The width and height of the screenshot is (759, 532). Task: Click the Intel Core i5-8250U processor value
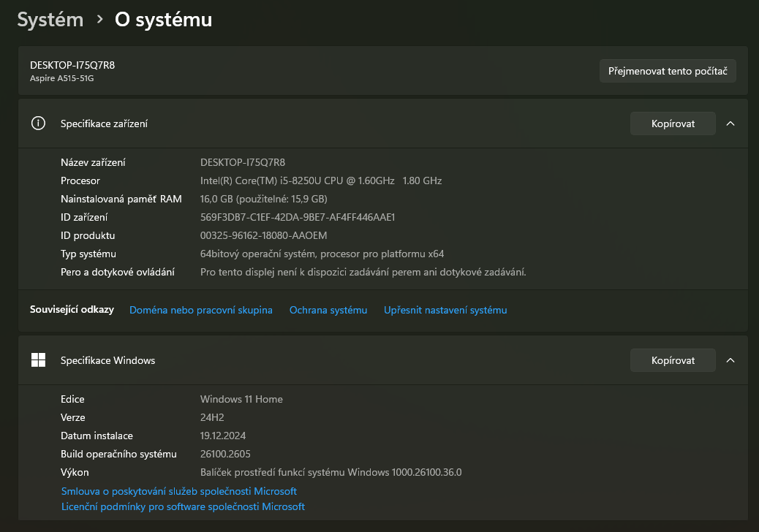coord(320,180)
